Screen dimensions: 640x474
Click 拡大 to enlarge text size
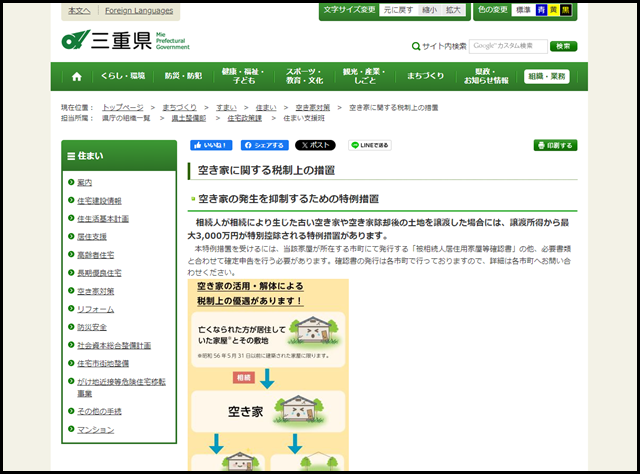coord(453,10)
